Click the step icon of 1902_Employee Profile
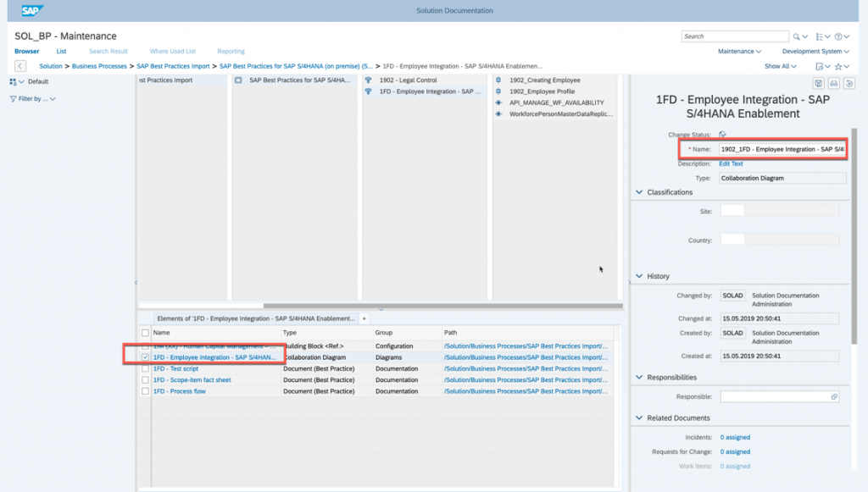The height and width of the screenshot is (492, 868). pyautogui.click(x=498, y=91)
